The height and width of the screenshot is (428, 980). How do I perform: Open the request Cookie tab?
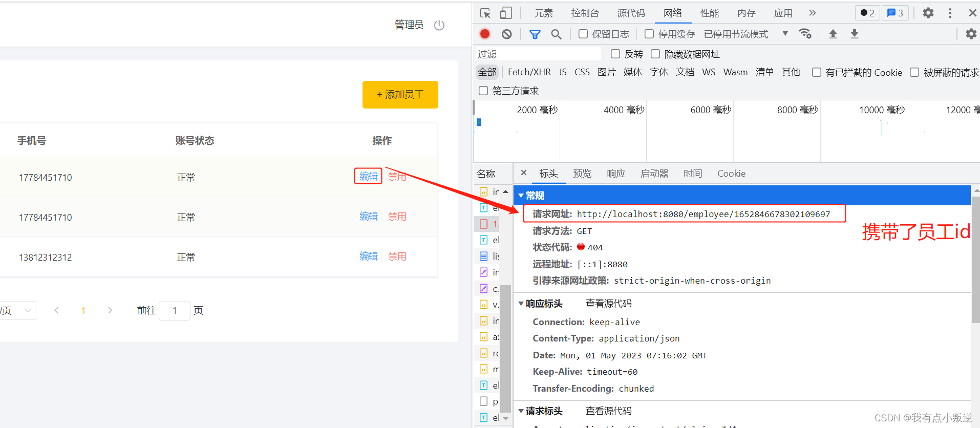731,174
